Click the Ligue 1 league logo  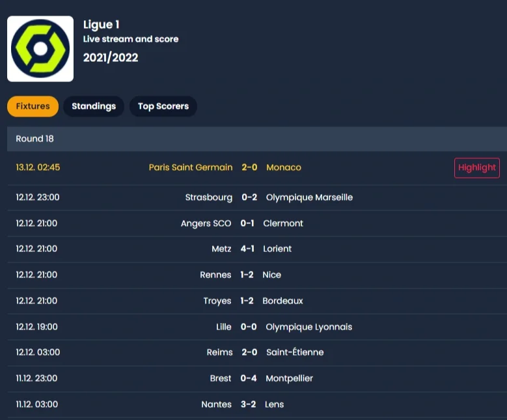(x=40, y=49)
